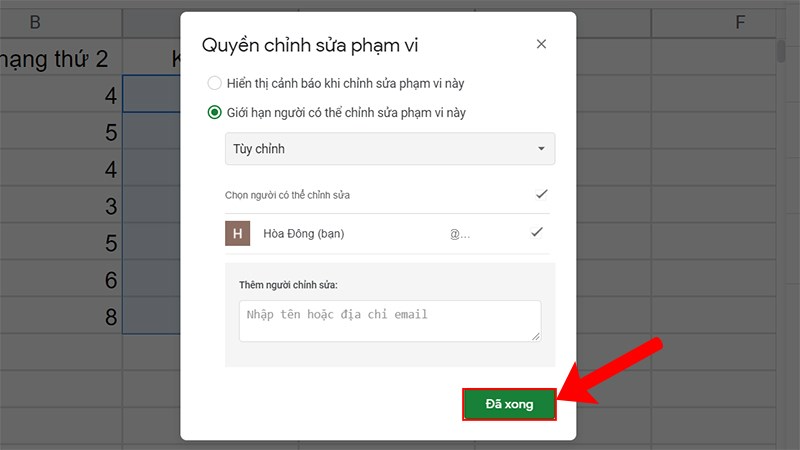
Task: Click the dropdown arrow beside Tùy chỉnh
Action: coord(541,149)
